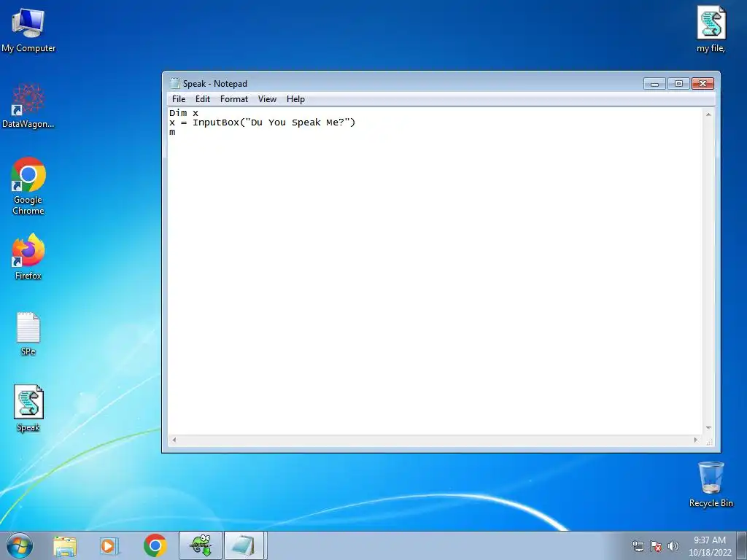Screen dimensions: 747x560
Task: Click the Show desktop button
Action: (x=742, y=545)
